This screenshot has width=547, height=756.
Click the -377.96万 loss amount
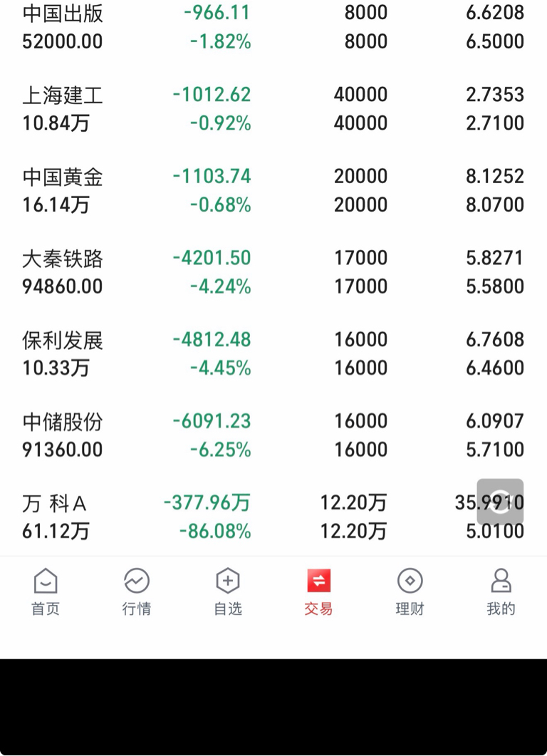pyautogui.click(x=207, y=503)
